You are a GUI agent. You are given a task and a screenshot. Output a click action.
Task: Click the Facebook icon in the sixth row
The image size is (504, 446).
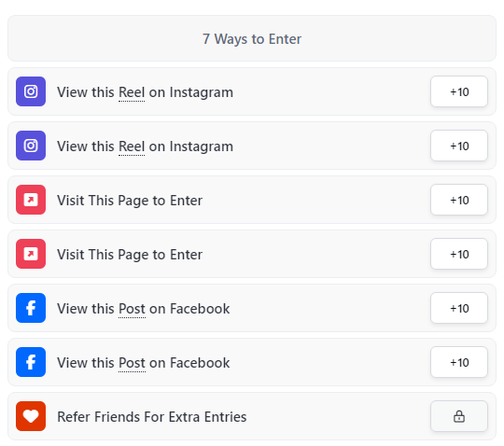[x=31, y=362]
